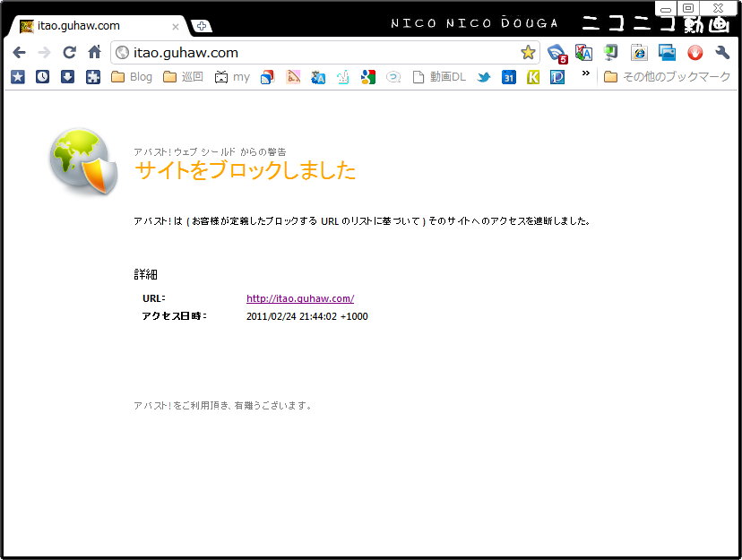742x560 pixels.
Task: Open the extensions puzzle piece bookmark
Action: pos(93,77)
